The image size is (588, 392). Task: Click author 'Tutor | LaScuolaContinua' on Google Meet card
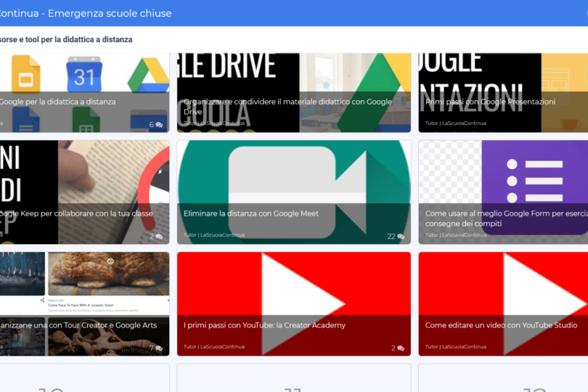[213, 234]
